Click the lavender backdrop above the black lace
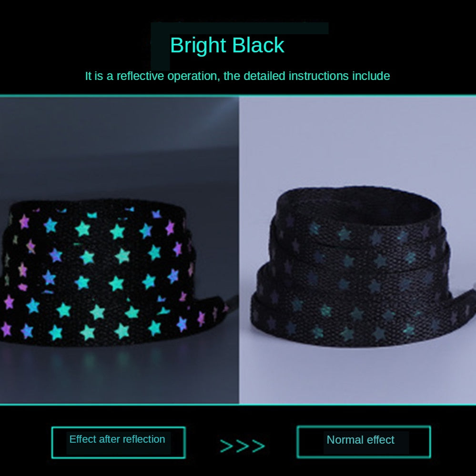 (357, 139)
